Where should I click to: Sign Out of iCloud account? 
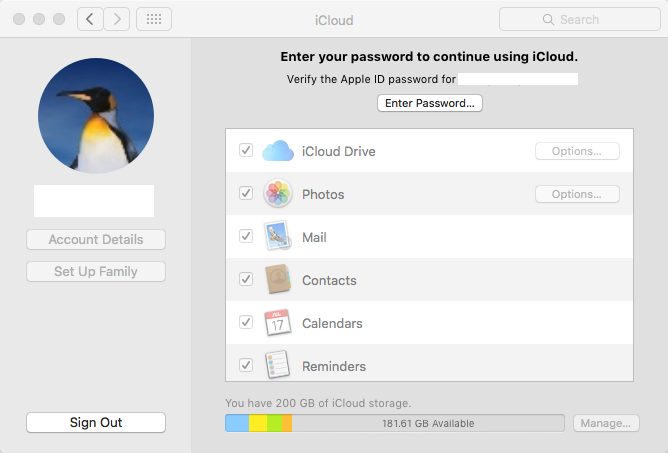pos(96,422)
